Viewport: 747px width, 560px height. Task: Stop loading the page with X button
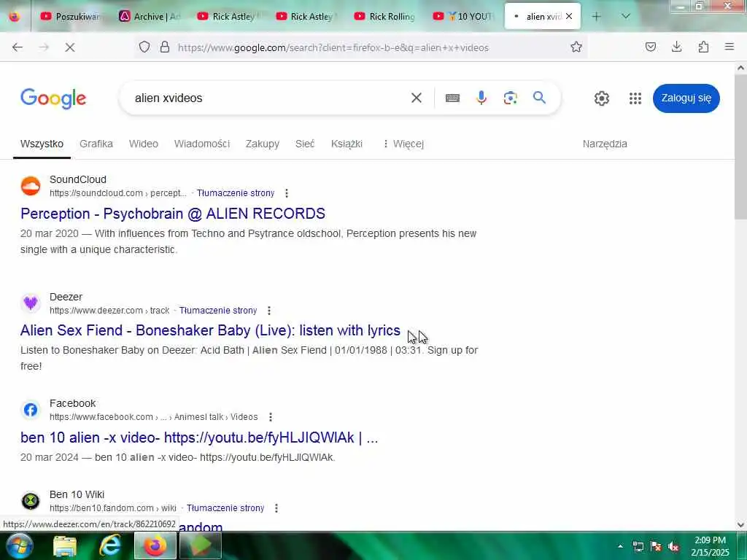click(70, 47)
